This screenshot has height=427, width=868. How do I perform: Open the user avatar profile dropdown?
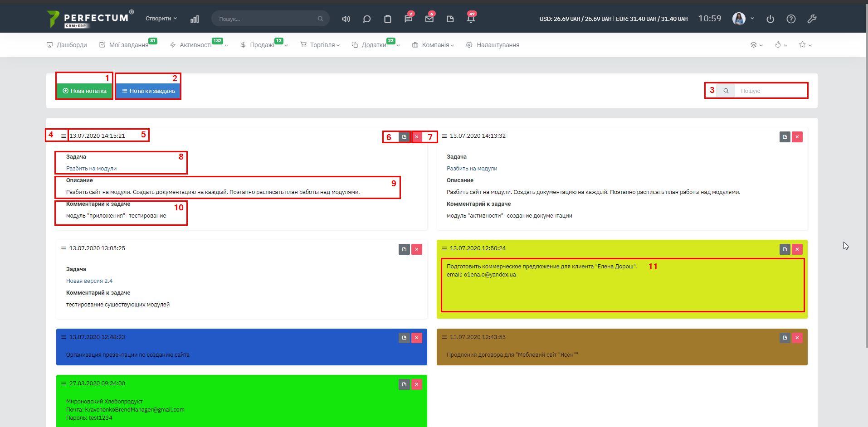click(743, 19)
